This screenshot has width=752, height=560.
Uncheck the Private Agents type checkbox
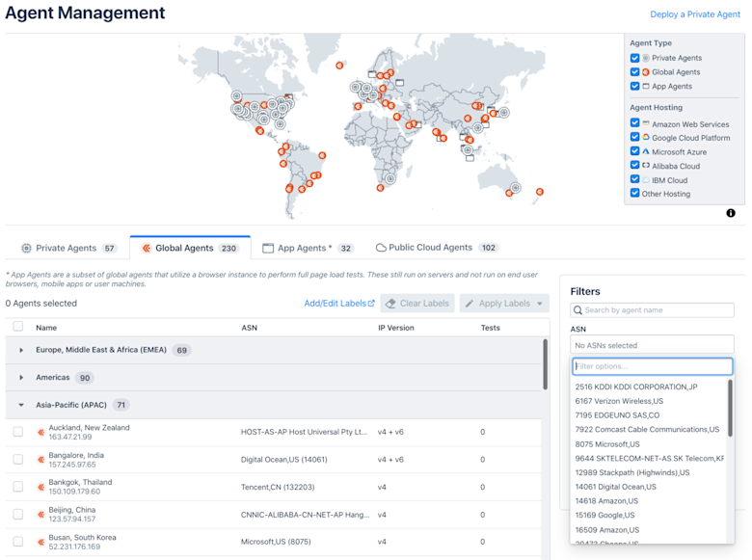click(635, 58)
